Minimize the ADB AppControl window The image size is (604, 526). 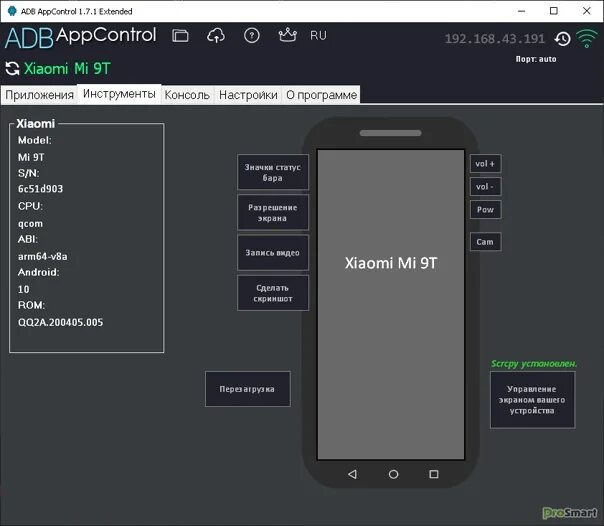click(x=522, y=11)
